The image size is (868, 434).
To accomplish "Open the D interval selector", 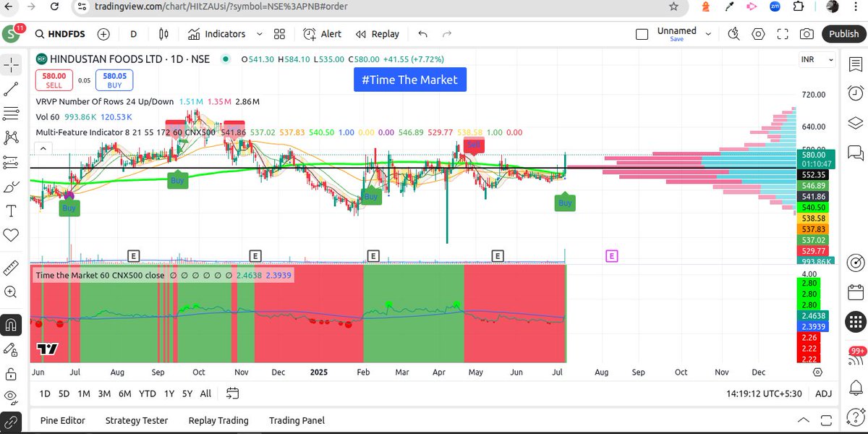I will (134, 34).
